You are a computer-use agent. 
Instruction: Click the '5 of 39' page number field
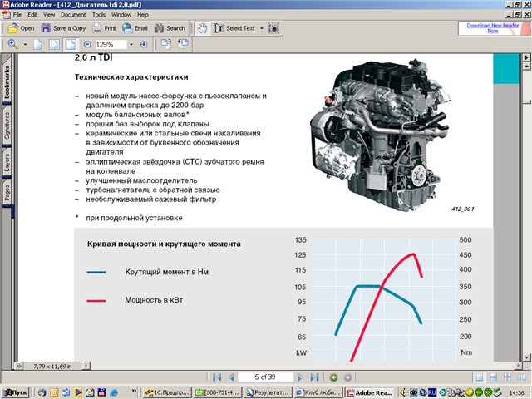[265, 377]
